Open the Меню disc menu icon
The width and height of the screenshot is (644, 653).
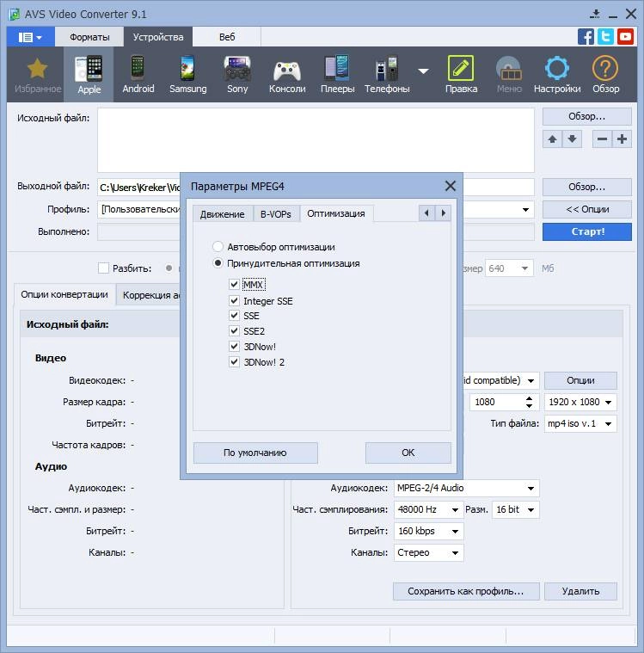[x=509, y=75]
